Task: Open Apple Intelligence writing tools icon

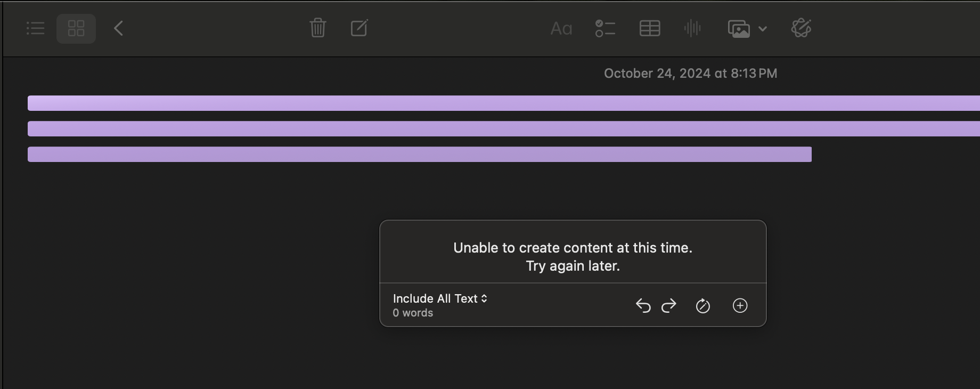Action: tap(801, 28)
